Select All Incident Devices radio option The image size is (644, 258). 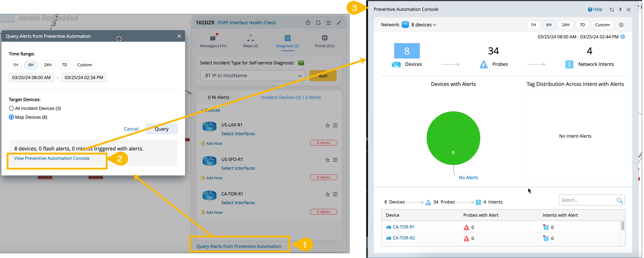11,108
